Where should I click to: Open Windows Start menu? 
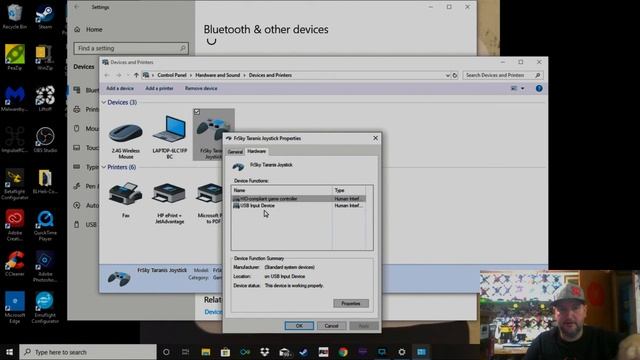point(9,352)
